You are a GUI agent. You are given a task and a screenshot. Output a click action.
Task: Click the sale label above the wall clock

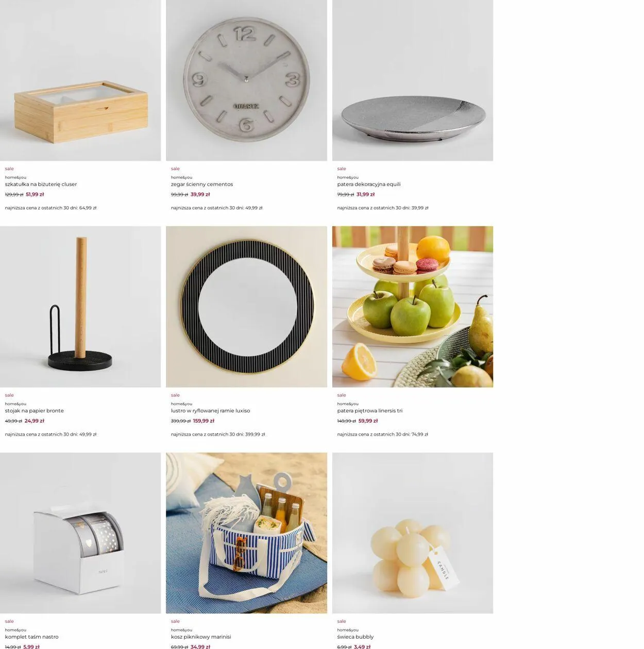point(175,169)
